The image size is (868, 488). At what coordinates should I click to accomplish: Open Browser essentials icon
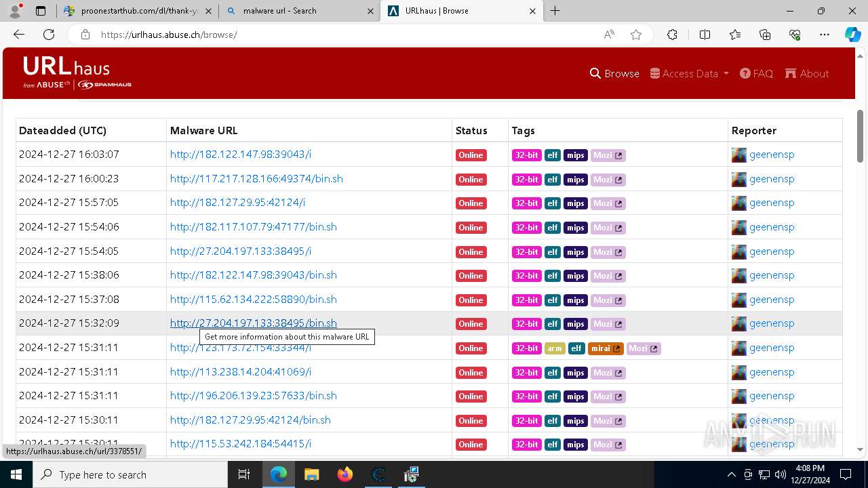[795, 35]
